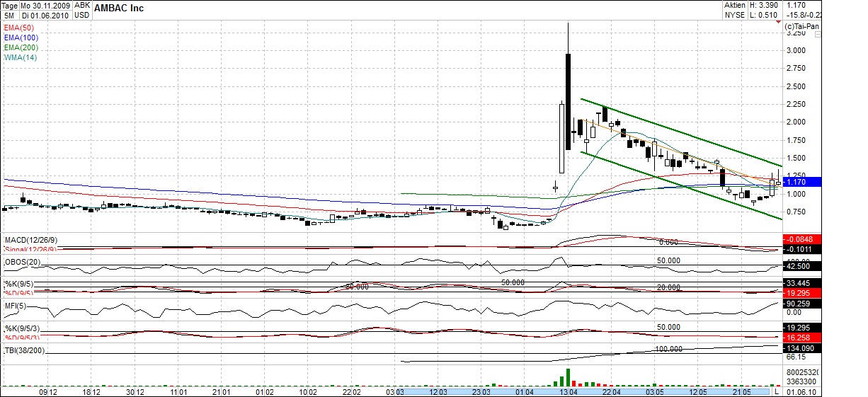Click the MFI(5) indicator label
Screen dimensions: 868x397
tap(16, 305)
